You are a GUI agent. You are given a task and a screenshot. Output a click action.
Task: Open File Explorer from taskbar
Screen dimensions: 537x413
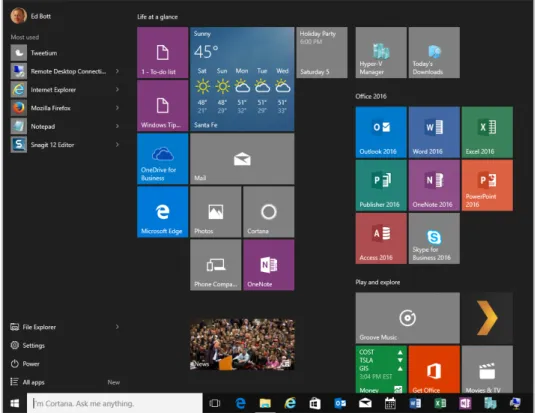[265, 403]
